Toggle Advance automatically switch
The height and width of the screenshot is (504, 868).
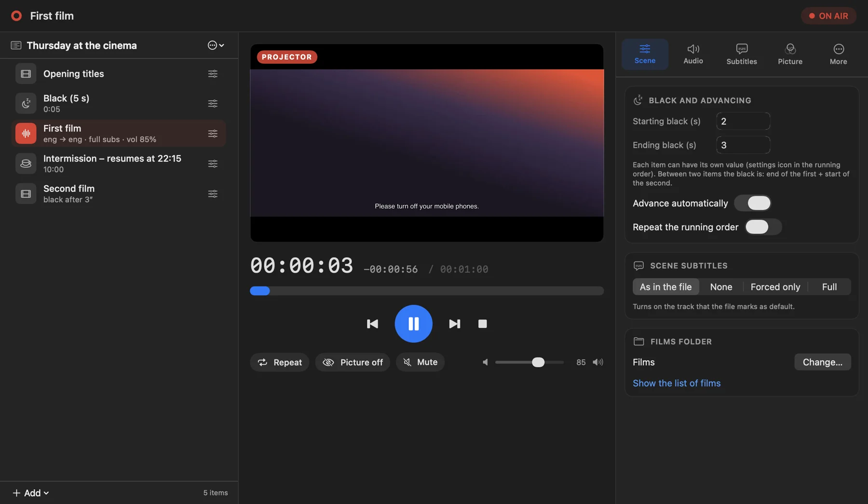pos(752,203)
